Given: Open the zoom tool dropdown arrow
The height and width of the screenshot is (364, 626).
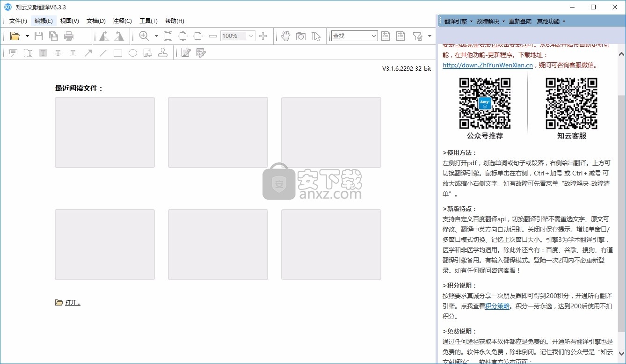Looking at the screenshot, I should click(156, 36).
